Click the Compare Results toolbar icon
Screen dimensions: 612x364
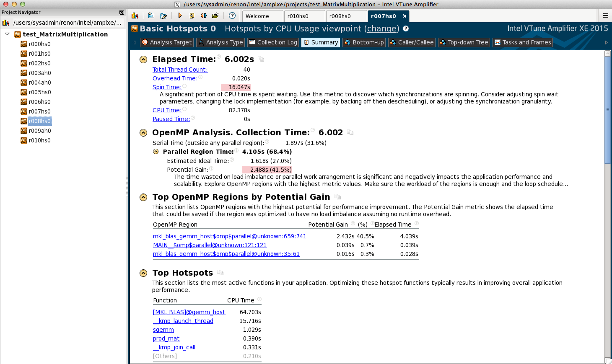[204, 15]
